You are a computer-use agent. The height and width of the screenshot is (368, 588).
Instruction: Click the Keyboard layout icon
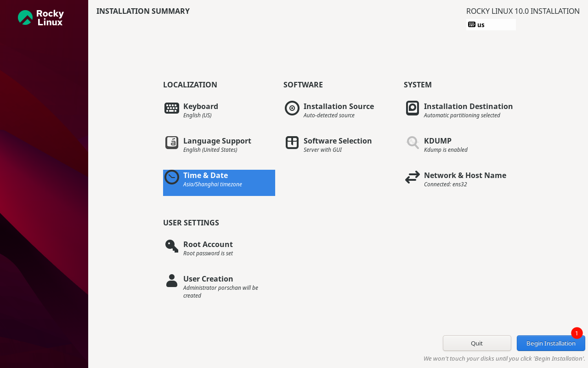[172, 108]
